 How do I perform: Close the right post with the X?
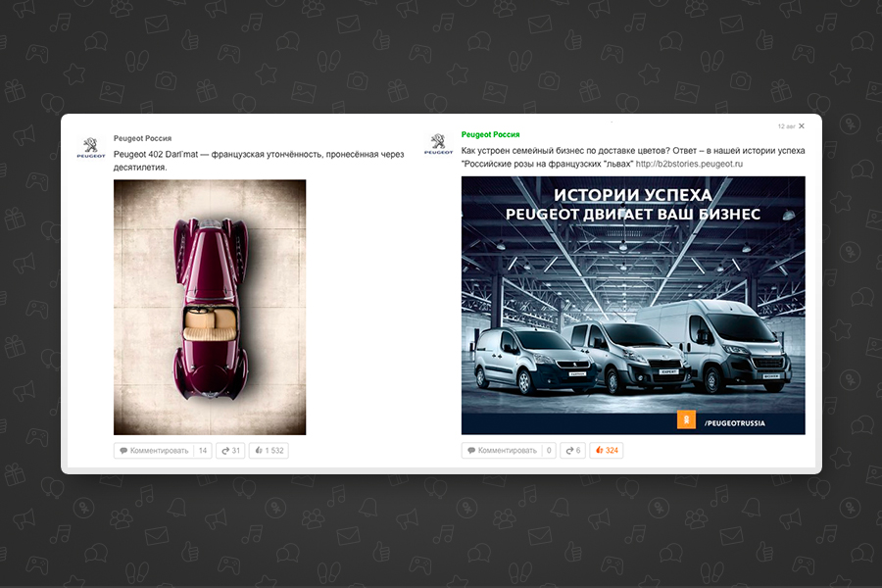coord(802,126)
